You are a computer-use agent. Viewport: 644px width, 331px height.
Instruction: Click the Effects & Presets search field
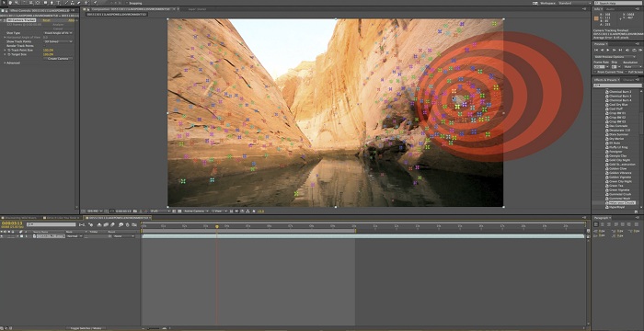point(617,86)
